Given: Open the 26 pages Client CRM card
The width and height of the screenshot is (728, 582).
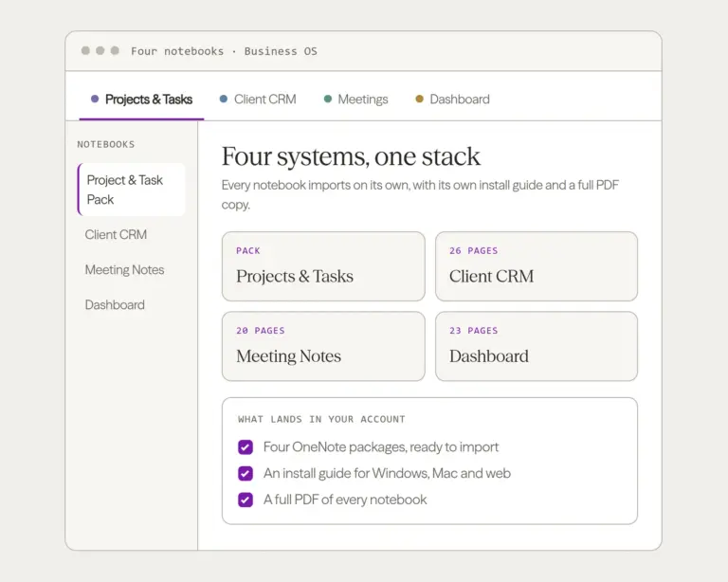Looking at the screenshot, I should 537,266.
